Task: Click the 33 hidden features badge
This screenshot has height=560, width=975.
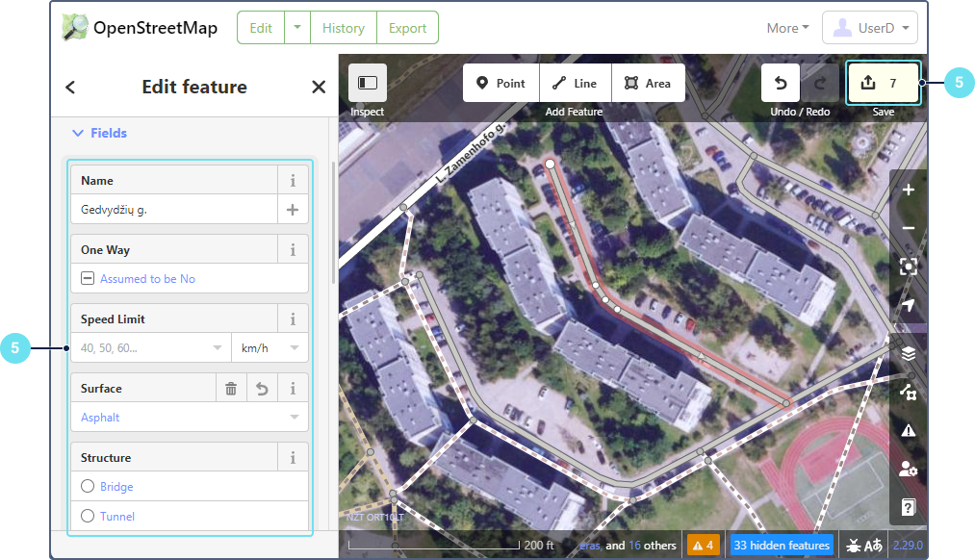Action: pos(781,546)
